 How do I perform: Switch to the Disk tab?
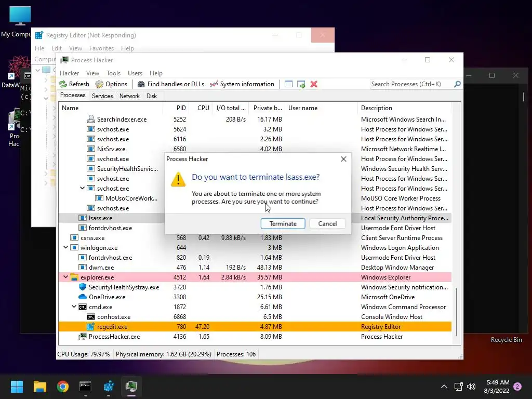(x=152, y=96)
